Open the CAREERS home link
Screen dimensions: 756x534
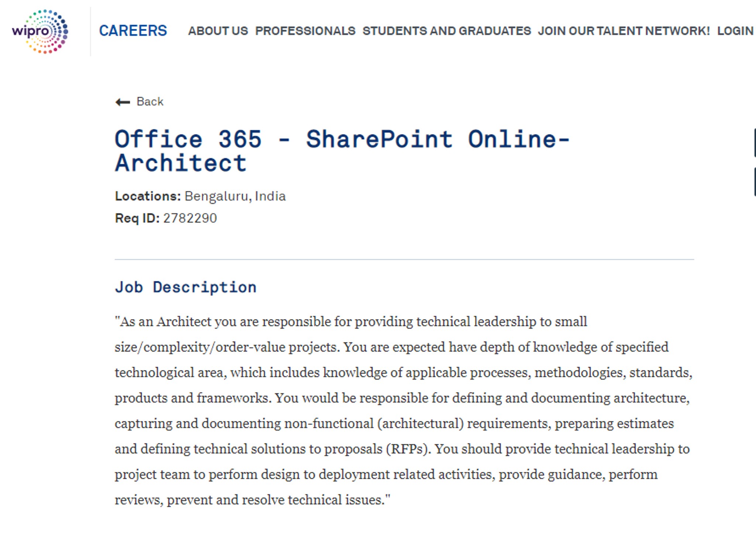(133, 31)
